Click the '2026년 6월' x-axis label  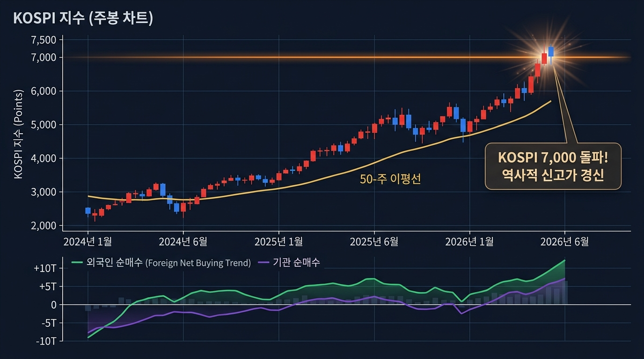click(x=565, y=242)
